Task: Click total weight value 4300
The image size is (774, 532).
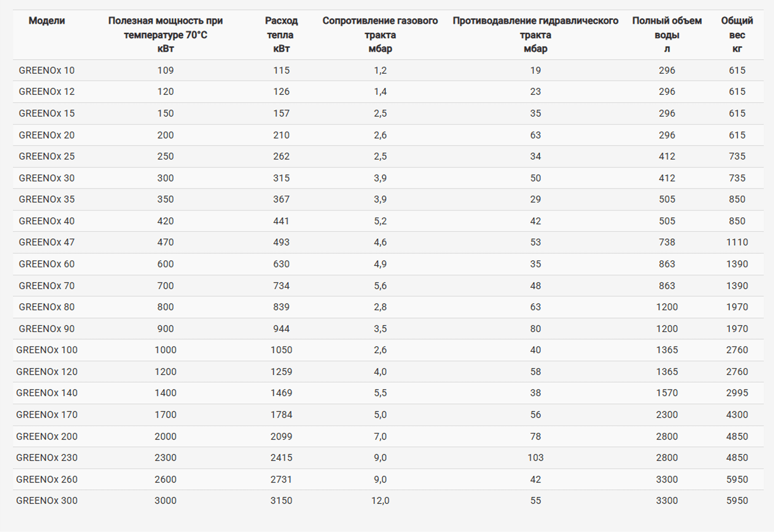Action: pyautogui.click(x=737, y=415)
